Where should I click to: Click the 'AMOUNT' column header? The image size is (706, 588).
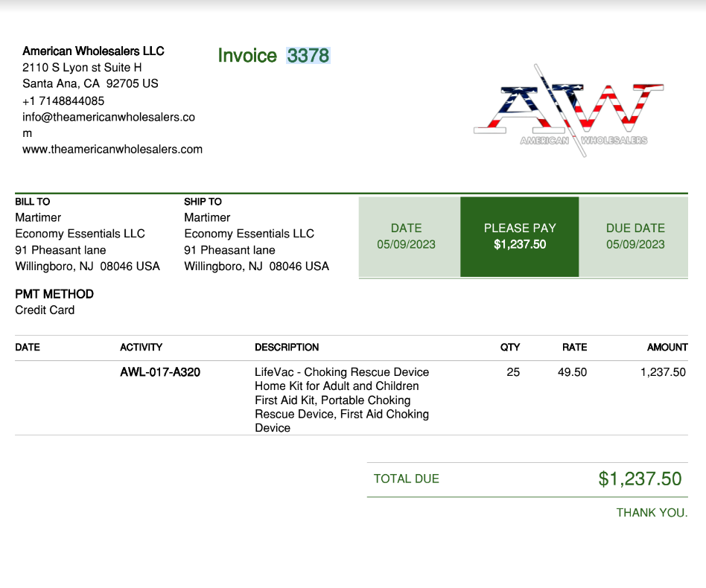pos(667,348)
